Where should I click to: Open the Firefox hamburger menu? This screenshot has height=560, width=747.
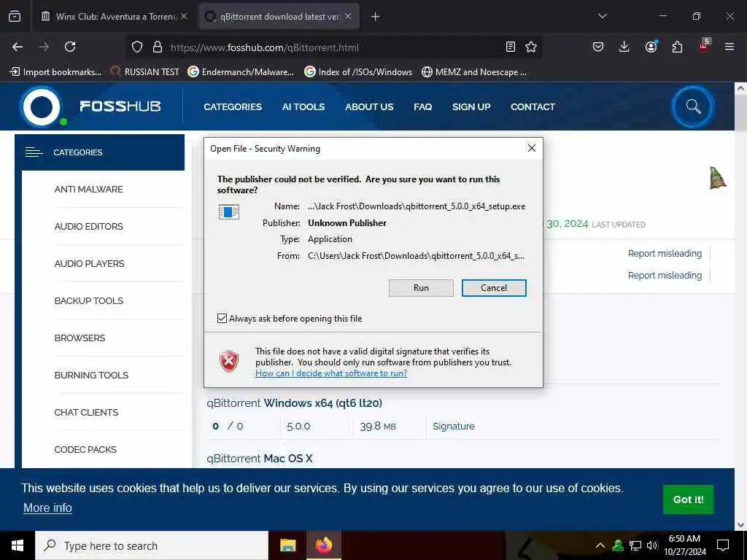pos(729,47)
